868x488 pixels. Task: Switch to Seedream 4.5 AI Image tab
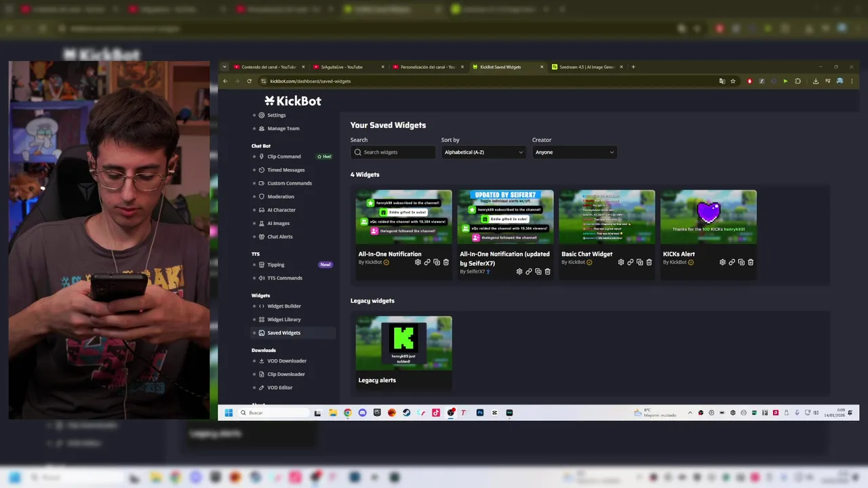[587, 67]
